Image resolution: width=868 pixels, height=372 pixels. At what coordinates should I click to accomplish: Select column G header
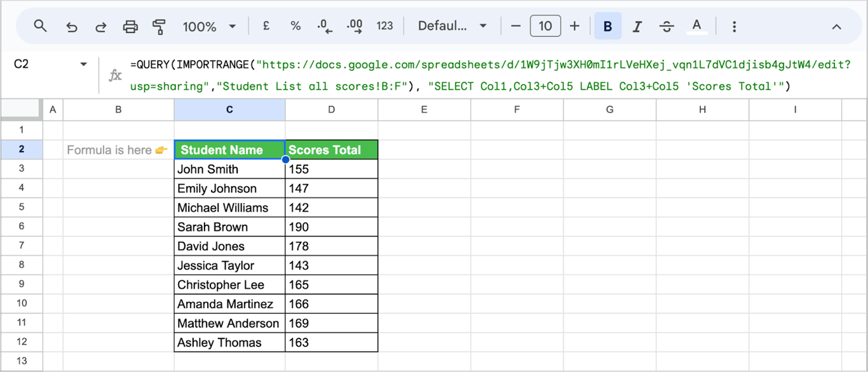pos(609,110)
